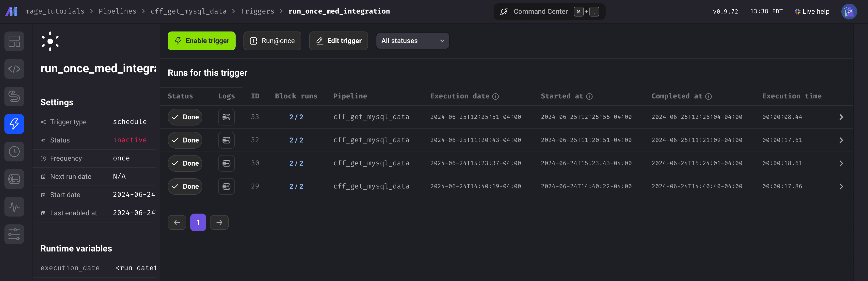
Task: Open block runs 2/2 for run 32
Action: pos(296,140)
